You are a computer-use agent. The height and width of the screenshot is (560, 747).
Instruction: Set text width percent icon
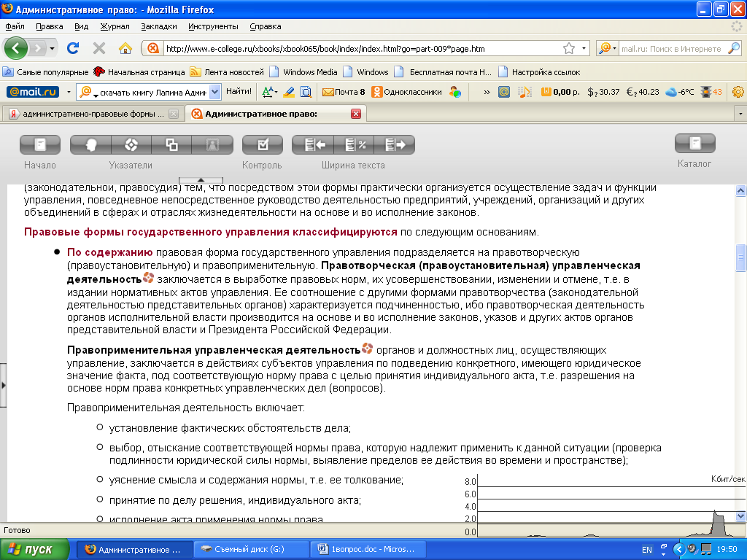[354, 145]
